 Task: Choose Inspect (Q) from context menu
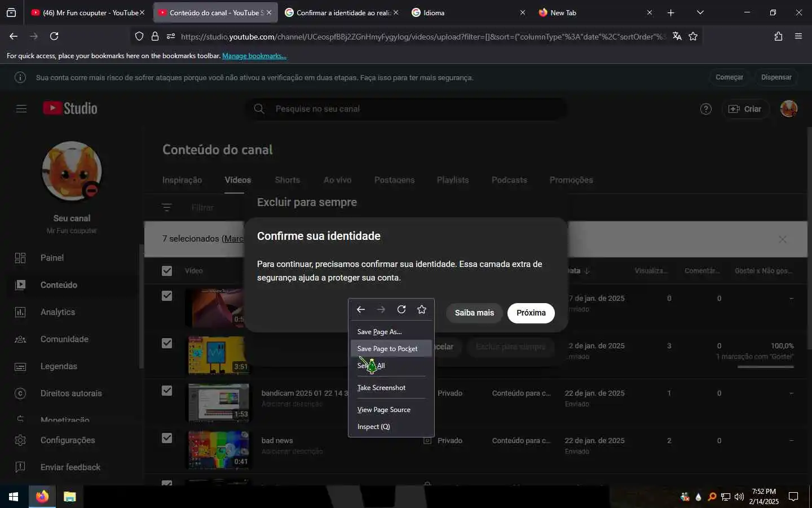pyautogui.click(x=391, y=427)
